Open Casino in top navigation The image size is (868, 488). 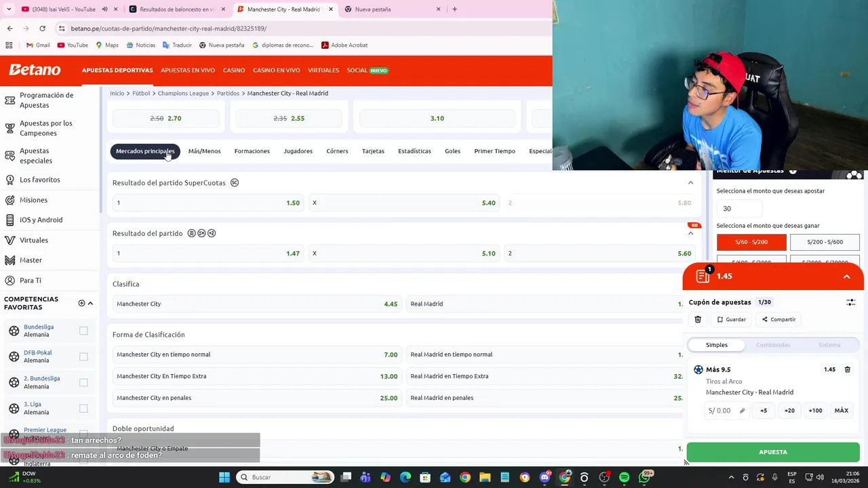[x=234, y=70]
